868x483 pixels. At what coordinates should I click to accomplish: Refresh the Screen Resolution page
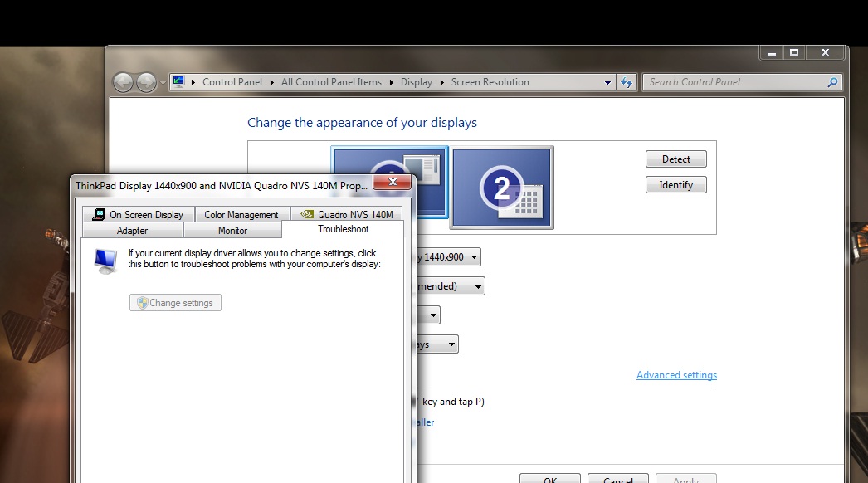pos(627,82)
